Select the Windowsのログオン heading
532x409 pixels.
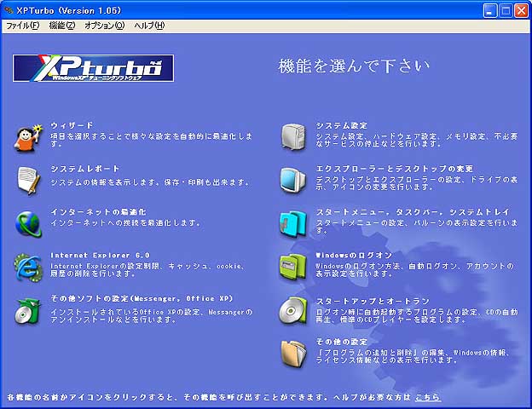pos(354,255)
